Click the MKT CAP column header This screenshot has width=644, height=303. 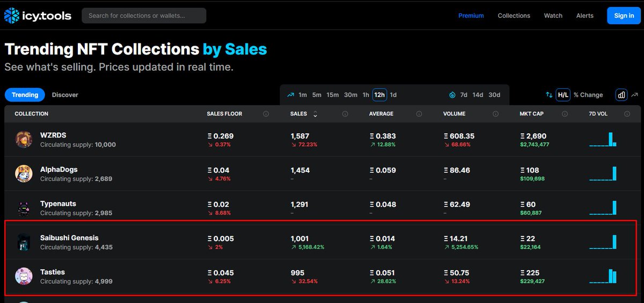[532, 114]
